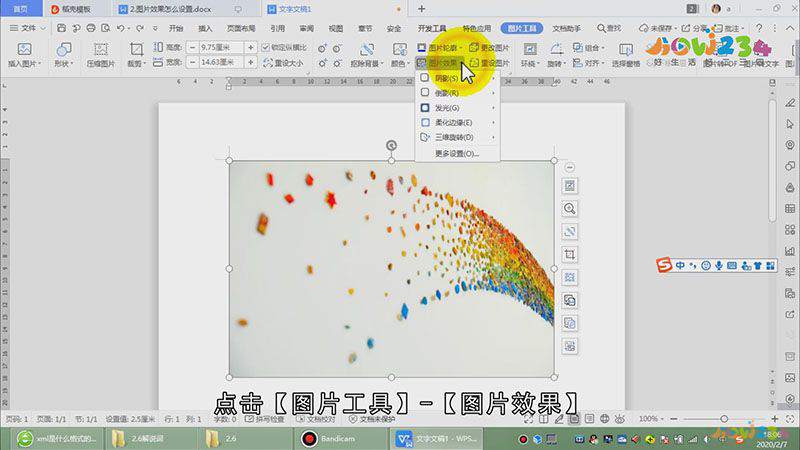Add a new document tab with plus icon

[421, 9]
